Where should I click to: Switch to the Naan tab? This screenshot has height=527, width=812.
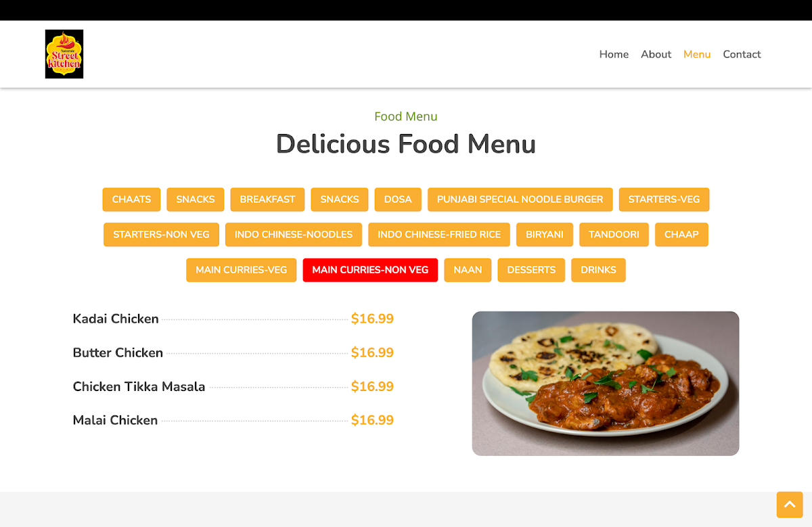(468, 270)
